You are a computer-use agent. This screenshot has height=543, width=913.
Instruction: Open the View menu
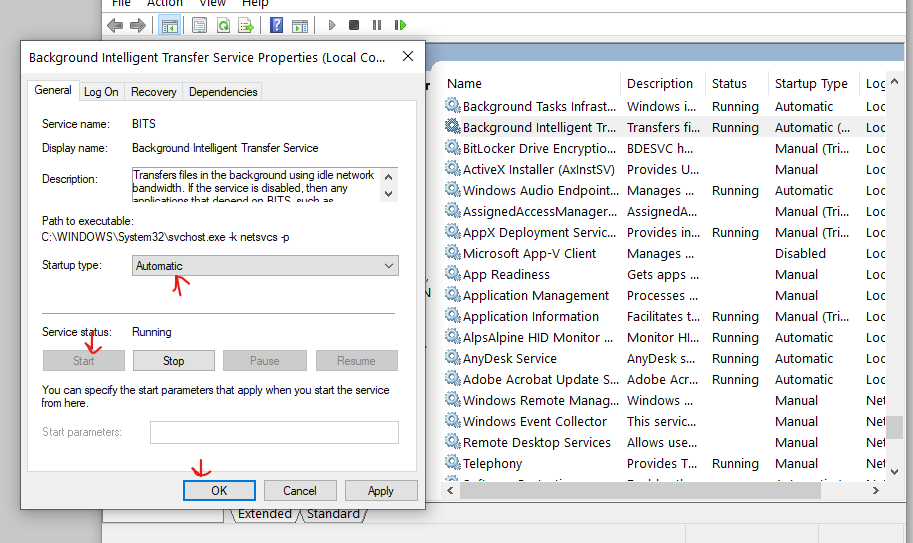(x=212, y=3)
